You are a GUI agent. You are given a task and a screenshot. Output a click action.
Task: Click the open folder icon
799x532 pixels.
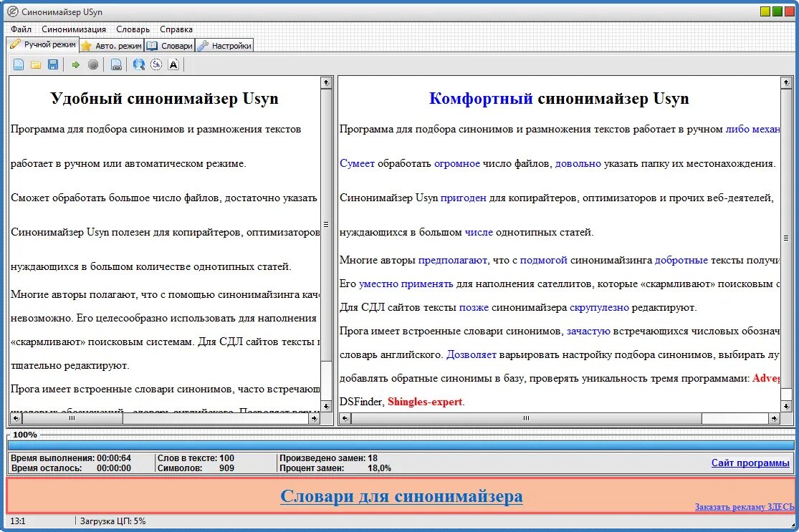36,64
